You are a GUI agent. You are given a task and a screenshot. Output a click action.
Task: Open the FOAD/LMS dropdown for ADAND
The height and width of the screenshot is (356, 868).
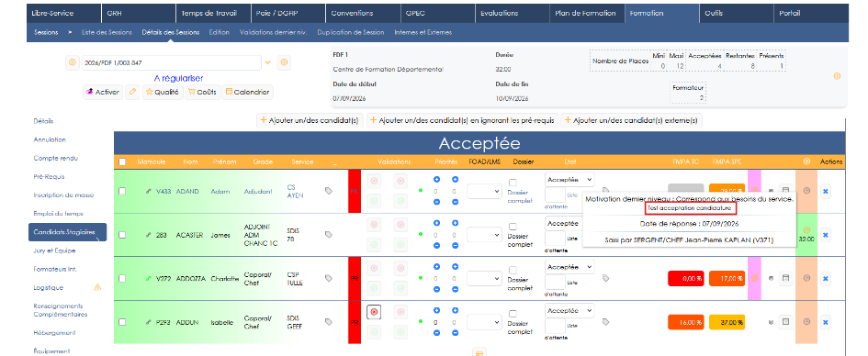point(483,191)
